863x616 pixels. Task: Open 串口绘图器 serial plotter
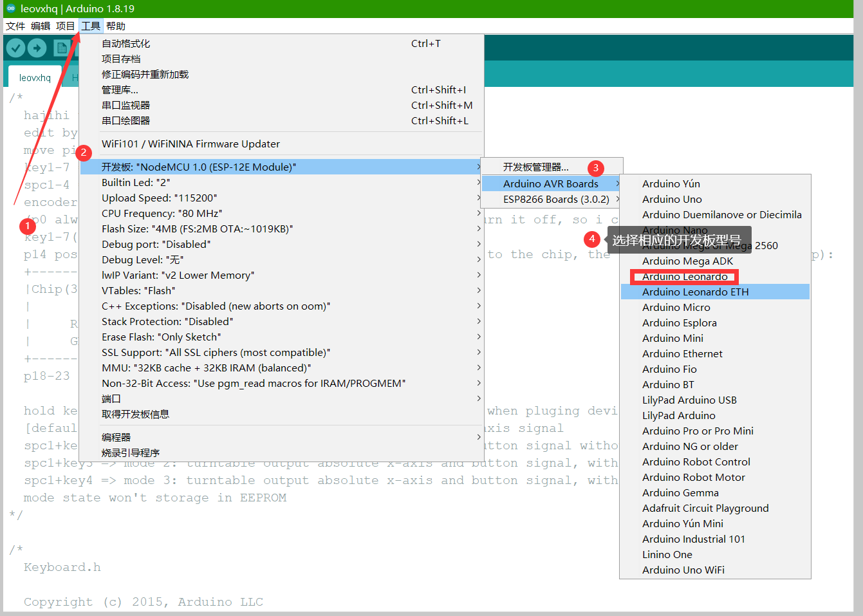tap(282, 121)
